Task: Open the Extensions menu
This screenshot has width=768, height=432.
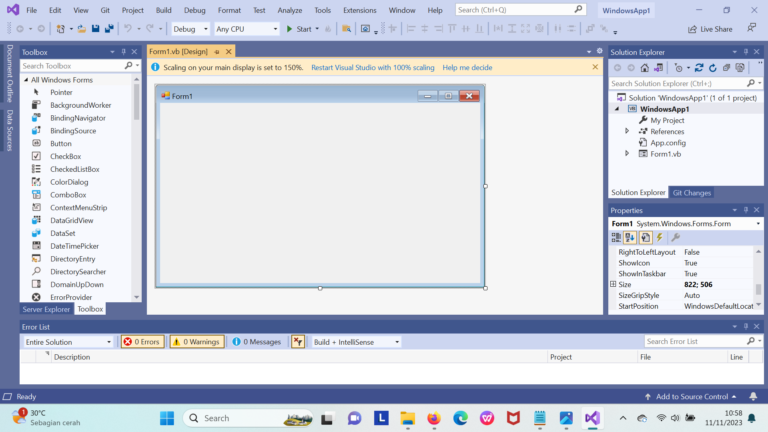Action: [x=360, y=10]
